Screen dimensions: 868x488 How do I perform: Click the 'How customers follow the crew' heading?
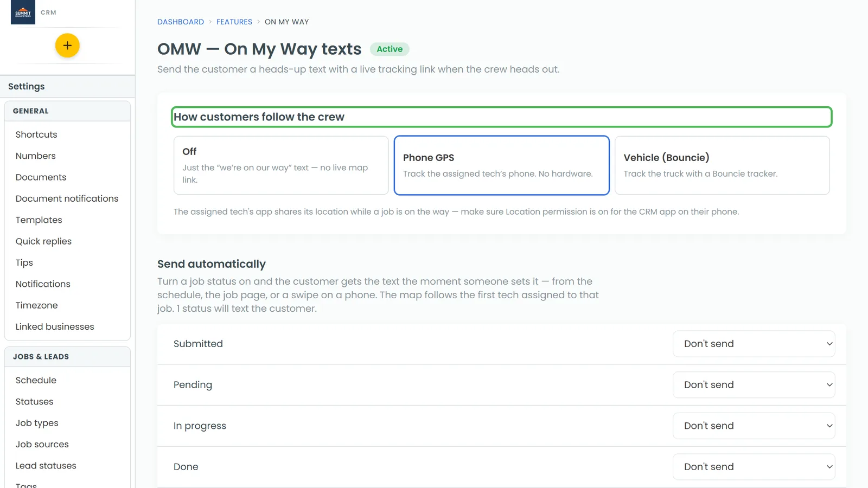(259, 117)
